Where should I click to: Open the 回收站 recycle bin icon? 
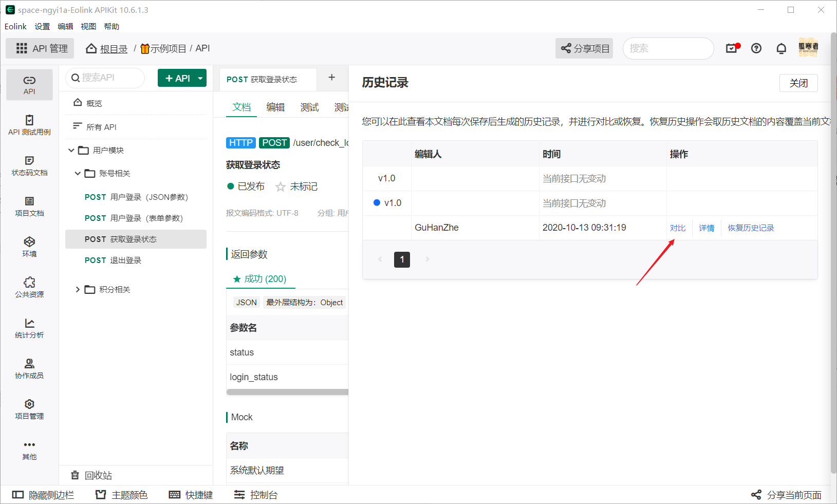(x=75, y=475)
